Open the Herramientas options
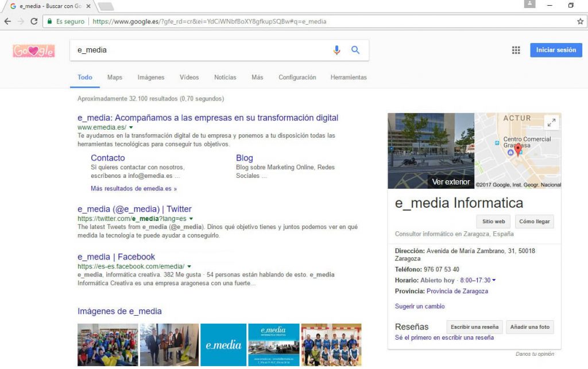588x369 pixels. 349,77
